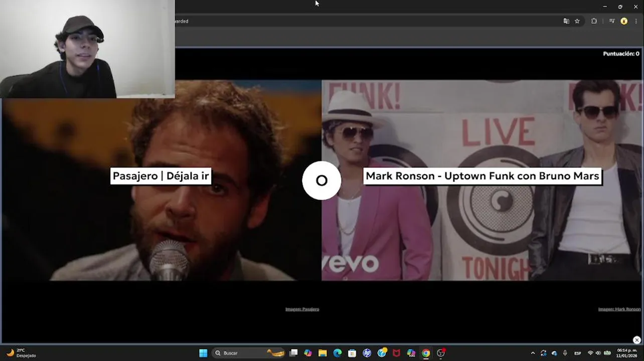The image size is (644, 361).
Task: Open the 'Imagen: Pasajero' credit link
Action: [x=302, y=309]
